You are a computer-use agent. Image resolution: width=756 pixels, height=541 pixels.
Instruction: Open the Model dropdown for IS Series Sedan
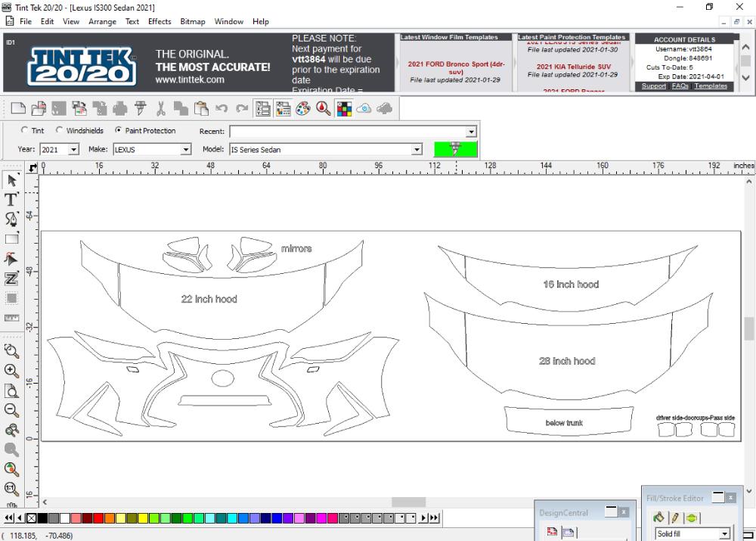tap(417, 149)
